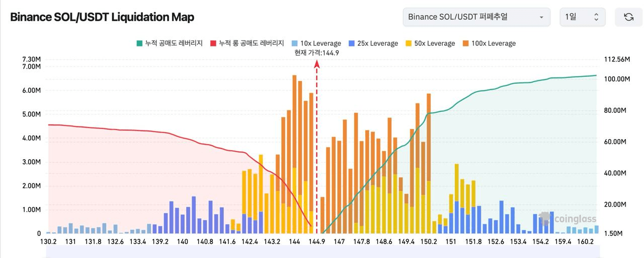
Task: Click the 130.2 x-axis price label
Action: pyautogui.click(x=48, y=242)
